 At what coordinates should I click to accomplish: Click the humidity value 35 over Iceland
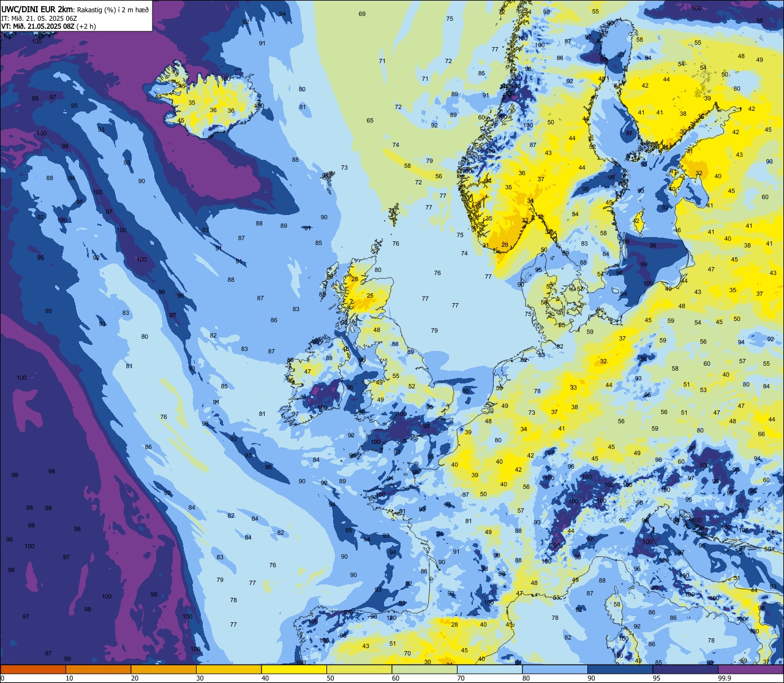point(192,103)
